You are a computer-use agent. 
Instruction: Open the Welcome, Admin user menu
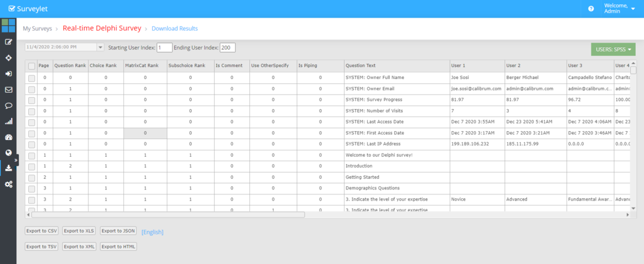619,9
